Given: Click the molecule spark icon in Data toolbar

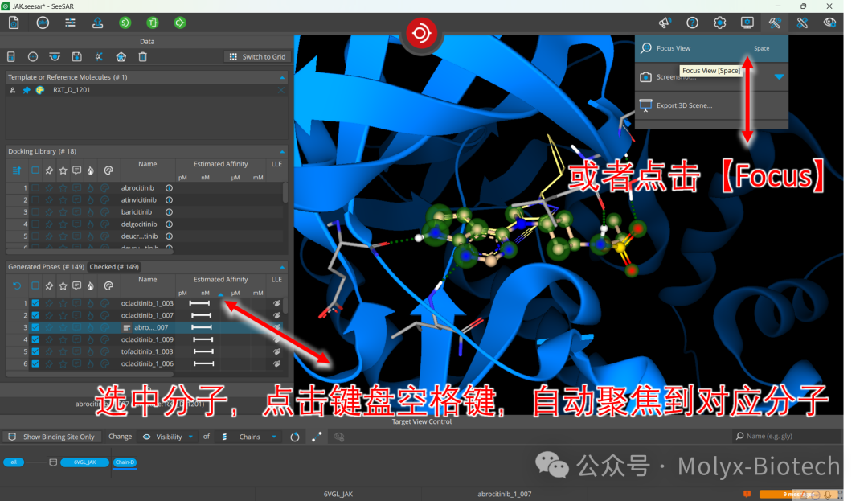Looking at the screenshot, I should [99, 56].
